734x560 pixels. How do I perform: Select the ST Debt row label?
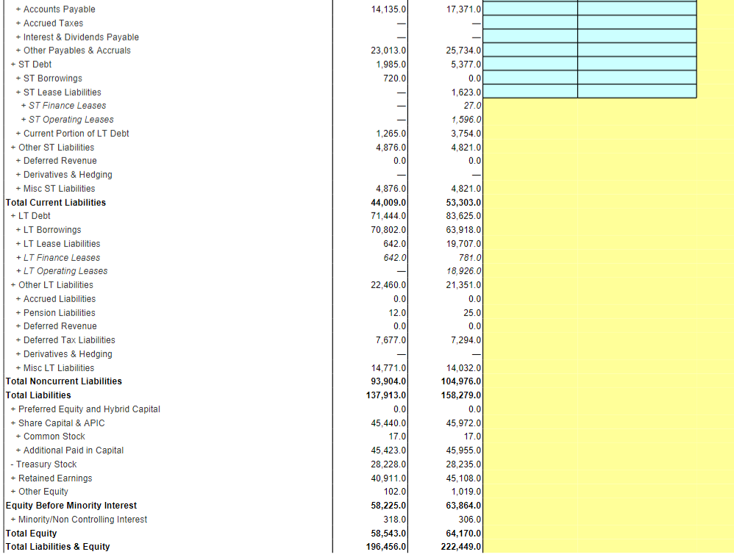tap(35, 65)
